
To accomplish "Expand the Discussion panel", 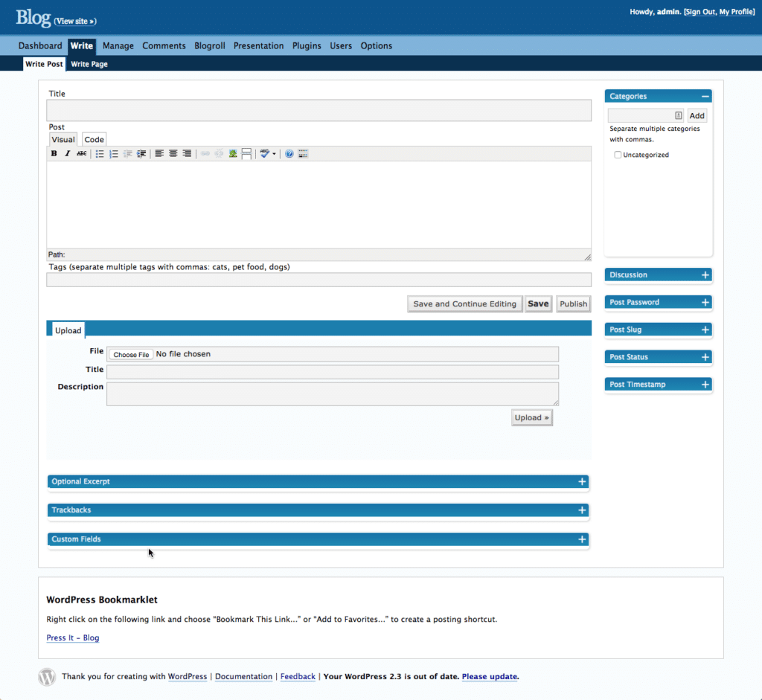I will [705, 275].
